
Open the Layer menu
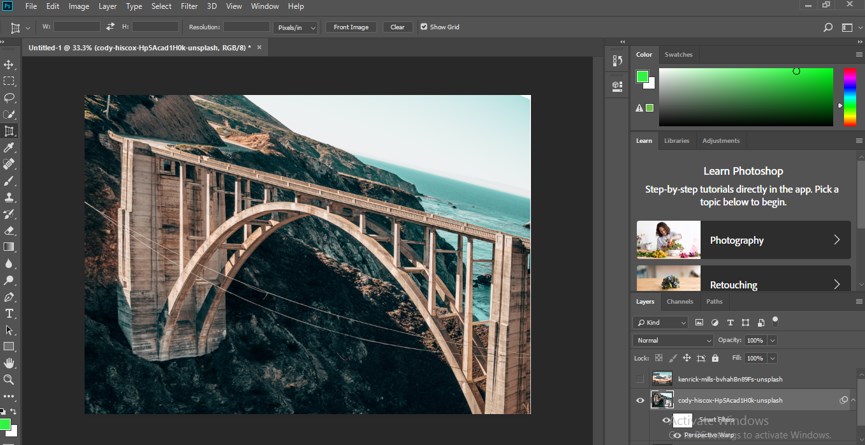coord(108,6)
